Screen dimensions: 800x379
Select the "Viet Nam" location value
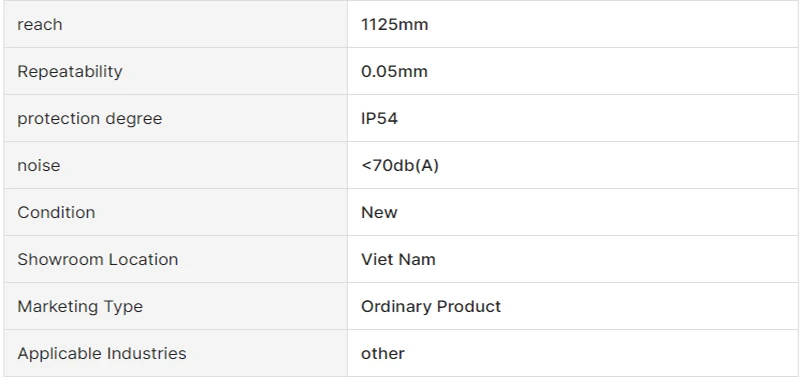398,259
